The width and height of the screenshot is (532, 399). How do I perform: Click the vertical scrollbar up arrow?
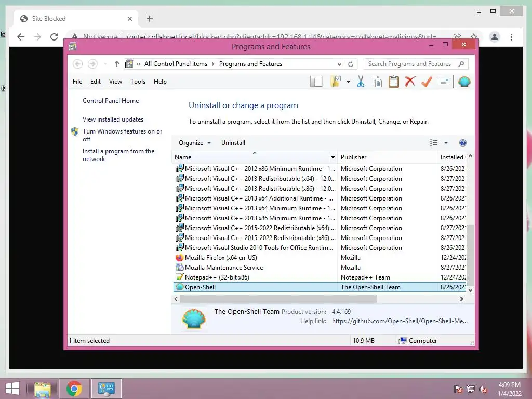tap(470, 156)
